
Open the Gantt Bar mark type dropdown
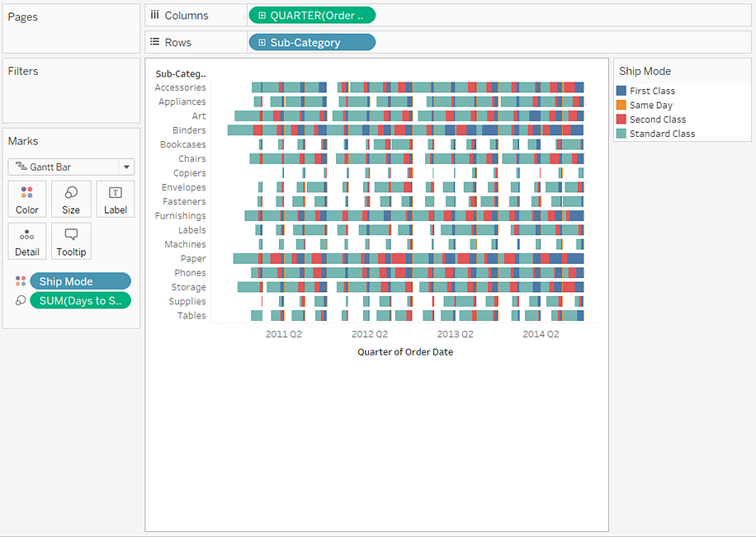(125, 167)
